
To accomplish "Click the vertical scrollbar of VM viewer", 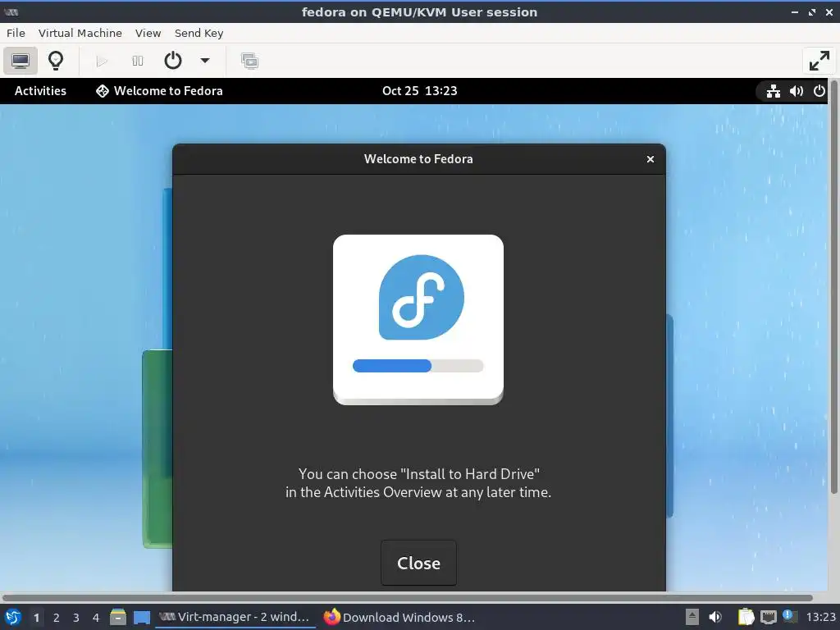I will pos(833,286).
